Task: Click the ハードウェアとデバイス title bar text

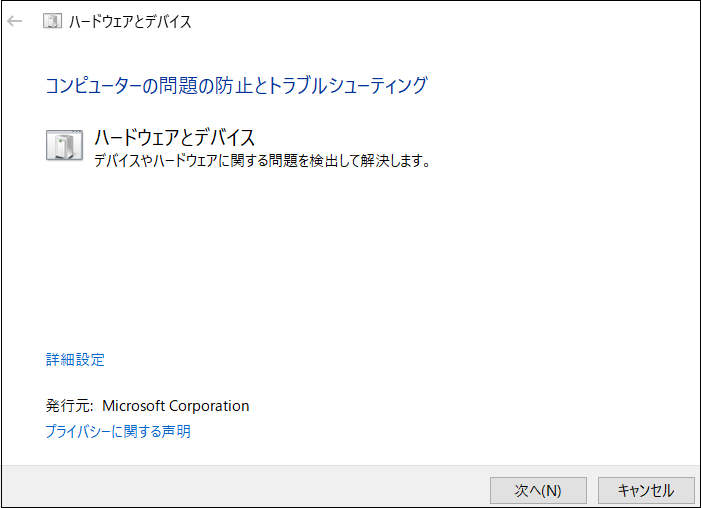Action: (130, 21)
